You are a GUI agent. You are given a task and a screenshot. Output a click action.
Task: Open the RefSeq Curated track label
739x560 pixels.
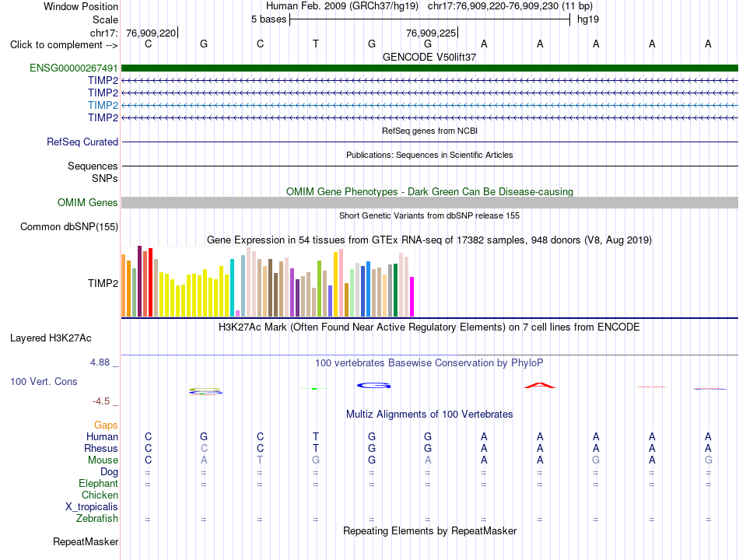(x=82, y=142)
